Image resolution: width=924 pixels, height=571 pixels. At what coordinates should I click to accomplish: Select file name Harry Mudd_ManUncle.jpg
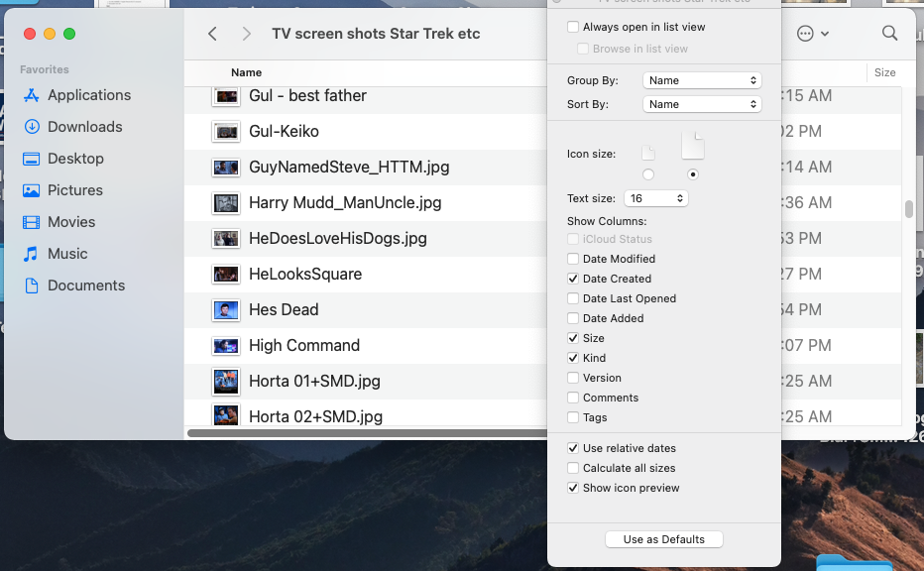pos(345,202)
